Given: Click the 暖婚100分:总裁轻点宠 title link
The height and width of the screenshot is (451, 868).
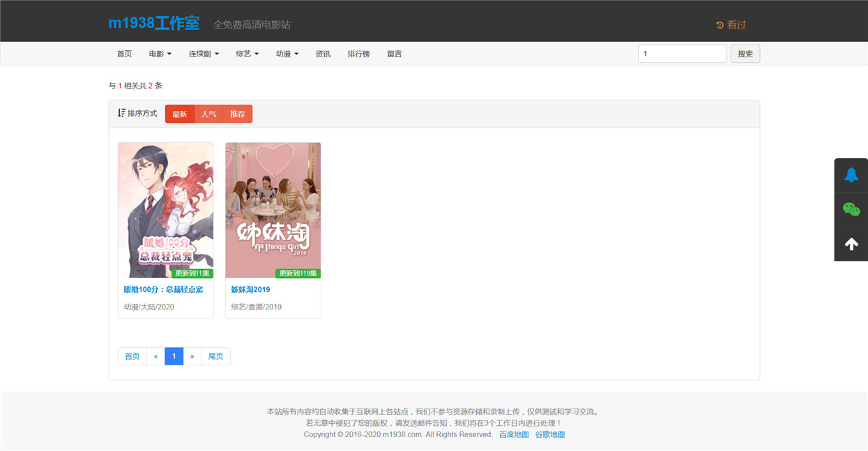Looking at the screenshot, I should (164, 289).
